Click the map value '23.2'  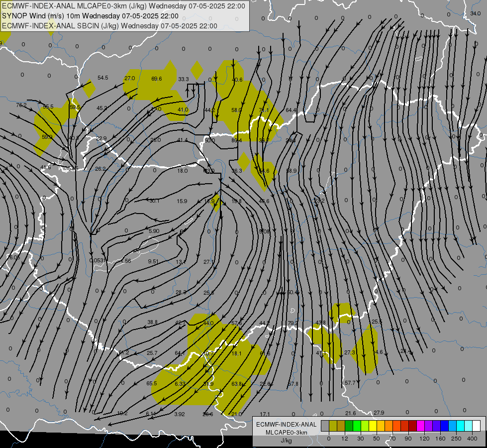tap(319, 201)
